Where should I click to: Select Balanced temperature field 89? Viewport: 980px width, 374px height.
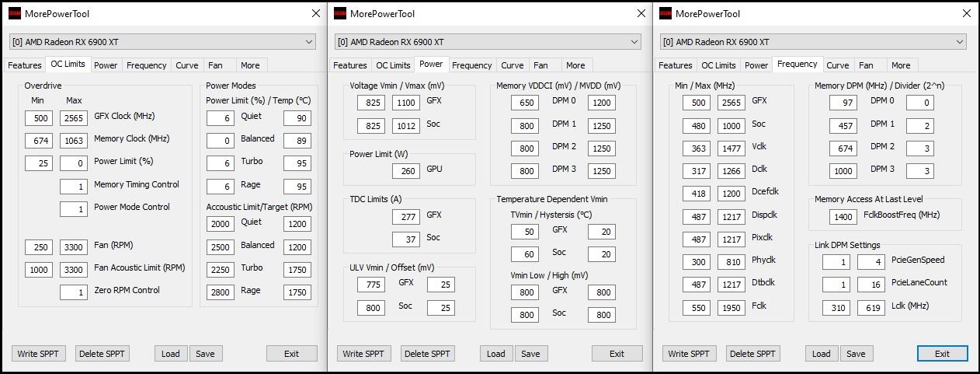pos(297,141)
